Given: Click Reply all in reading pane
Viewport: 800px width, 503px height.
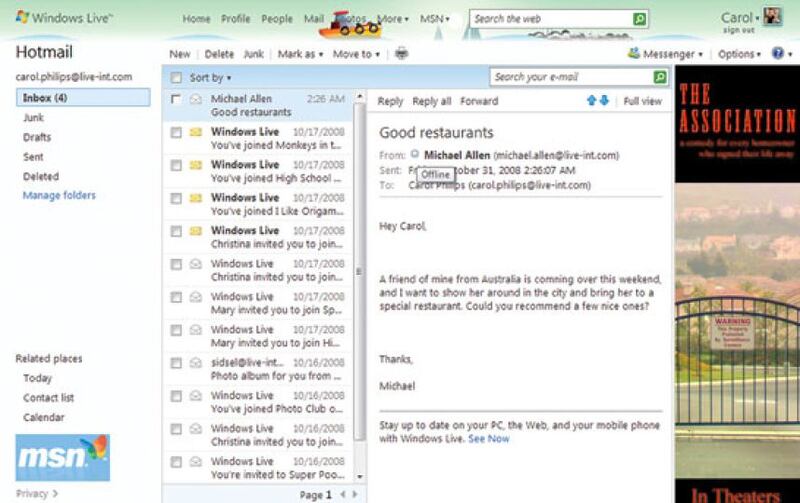Looking at the screenshot, I should tap(432, 101).
